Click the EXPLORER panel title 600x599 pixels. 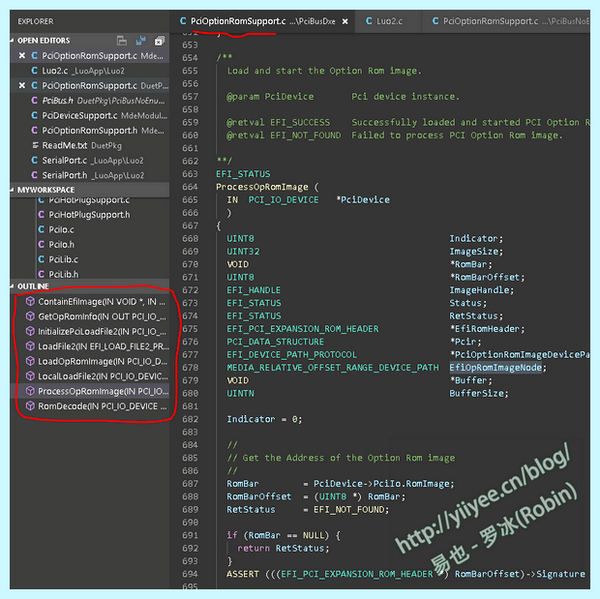pyautogui.click(x=36, y=21)
